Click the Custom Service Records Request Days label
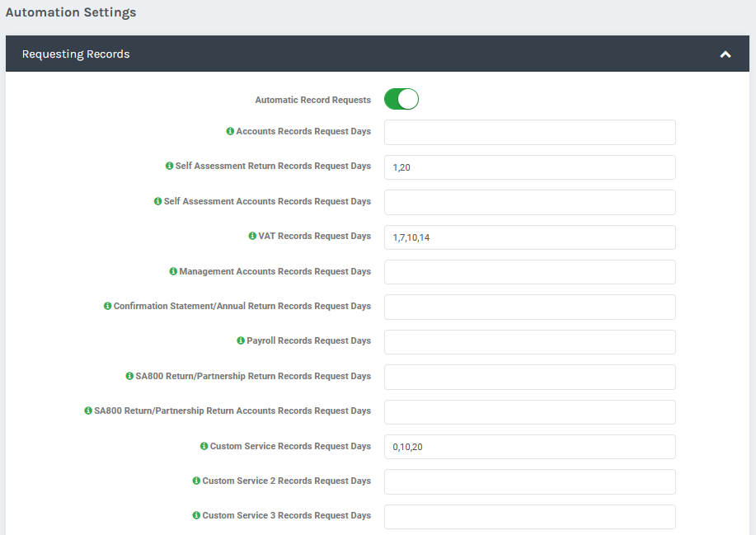The width and height of the screenshot is (756, 535). click(290, 446)
